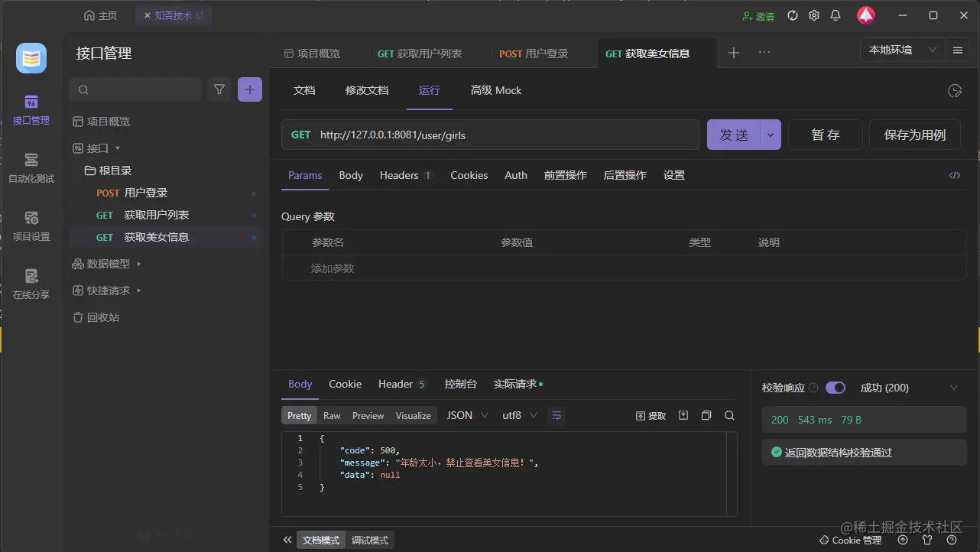
Task: Click the upload arrow icon in status bar
Action: [903, 540]
